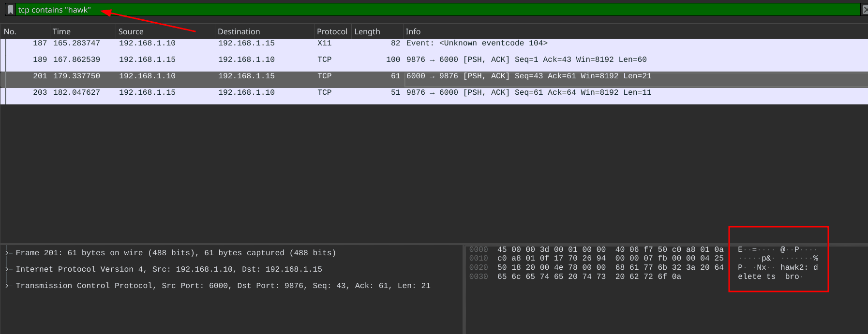
Task: Click the 0020 offset row in hex dump
Action: 479,267
